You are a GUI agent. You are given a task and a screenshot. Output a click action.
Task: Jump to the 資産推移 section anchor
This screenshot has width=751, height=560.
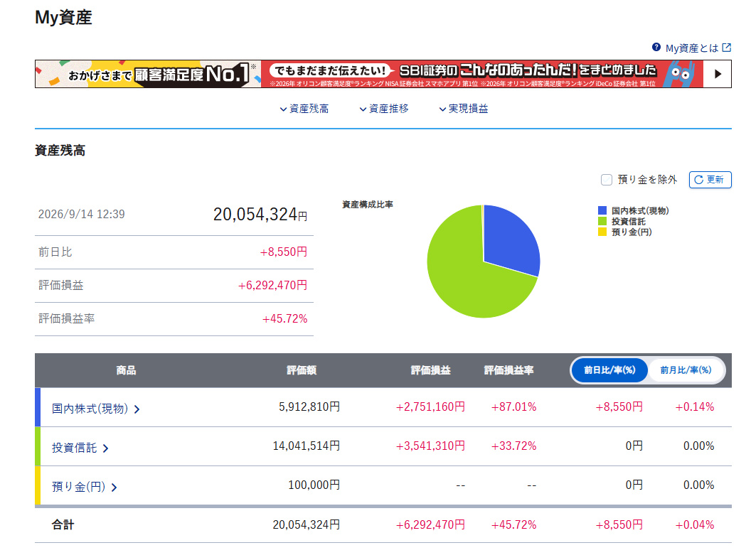384,109
